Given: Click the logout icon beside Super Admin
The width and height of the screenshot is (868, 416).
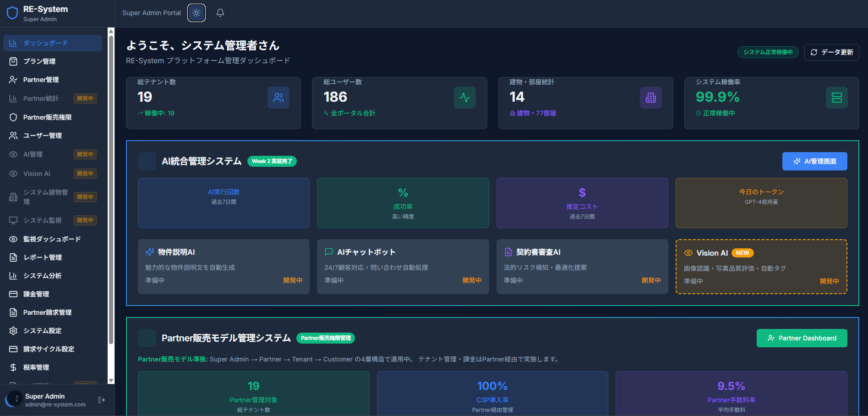Looking at the screenshot, I should coord(102,400).
